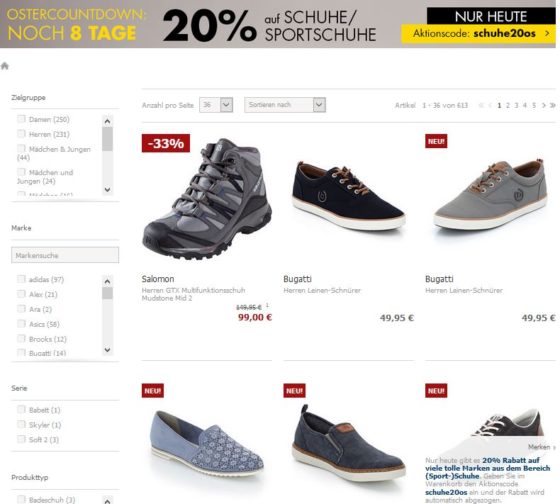Viewport: 560px width, 504px height.
Task: Open the Salomon product title link
Action: [x=158, y=279]
